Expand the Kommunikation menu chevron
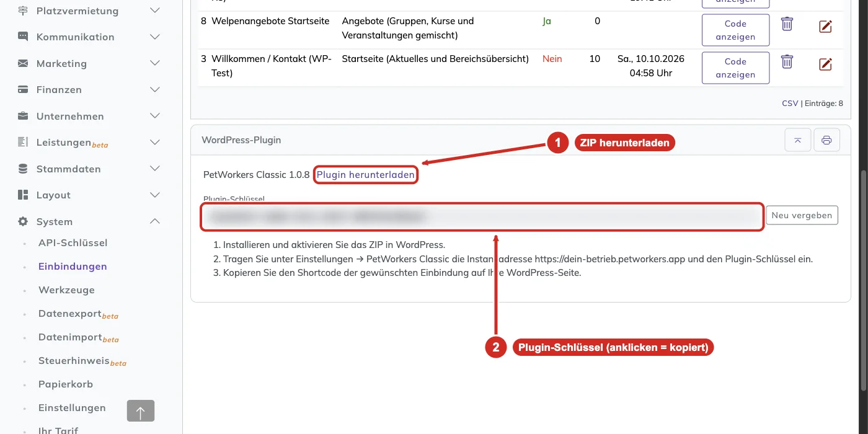868x434 pixels. click(155, 37)
